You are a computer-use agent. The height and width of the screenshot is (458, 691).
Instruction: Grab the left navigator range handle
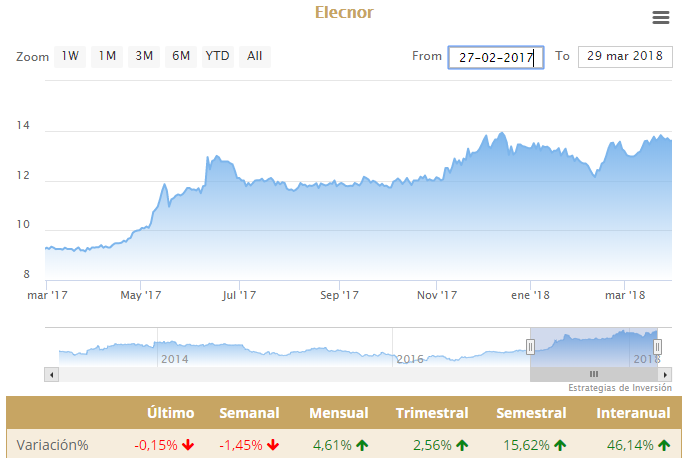[531, 347]
